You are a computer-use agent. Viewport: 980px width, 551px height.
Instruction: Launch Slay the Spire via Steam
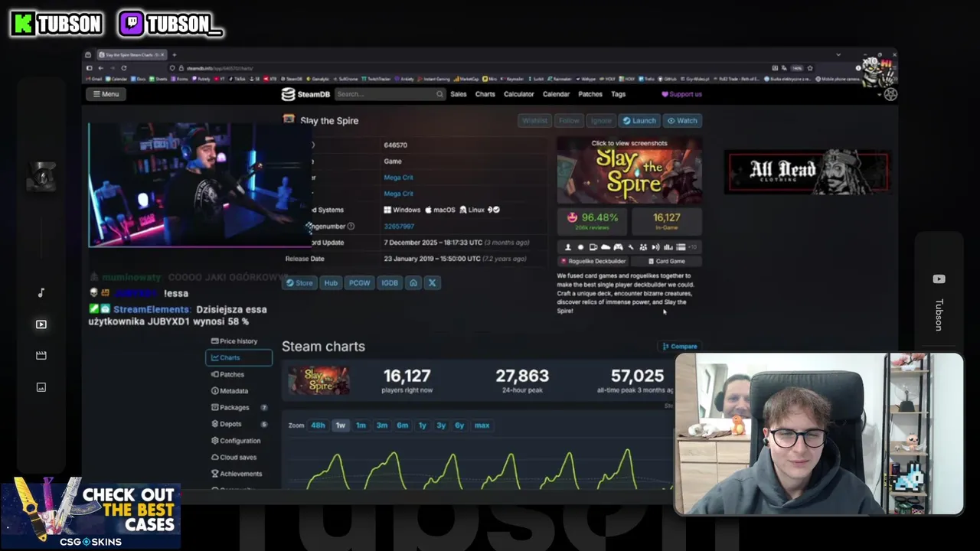pos(639,120)
